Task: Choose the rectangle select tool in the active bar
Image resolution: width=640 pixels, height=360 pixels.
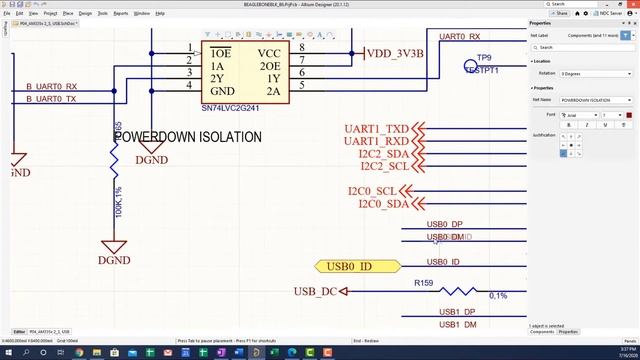Action: [x=228, y=35]
